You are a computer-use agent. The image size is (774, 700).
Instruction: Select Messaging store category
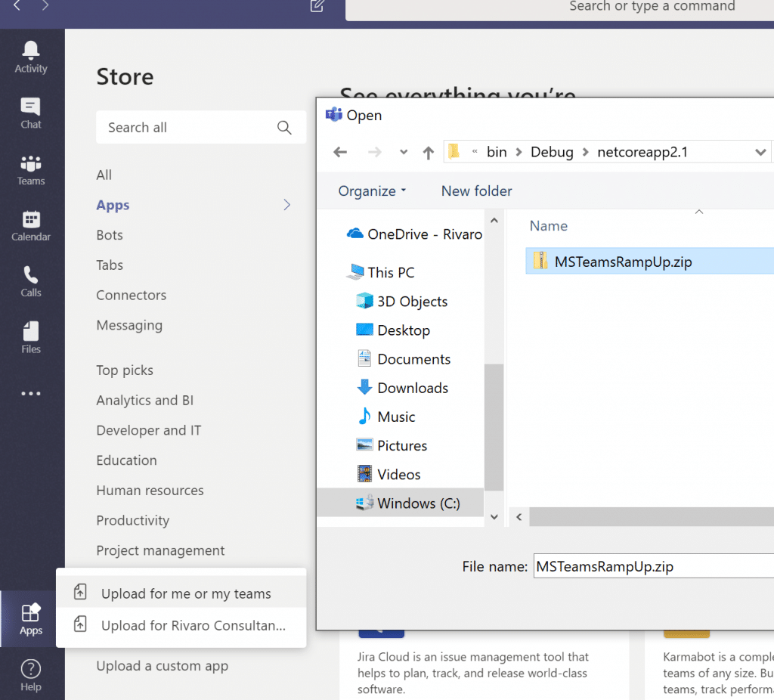pyautogui.click(x=128, y=325)
